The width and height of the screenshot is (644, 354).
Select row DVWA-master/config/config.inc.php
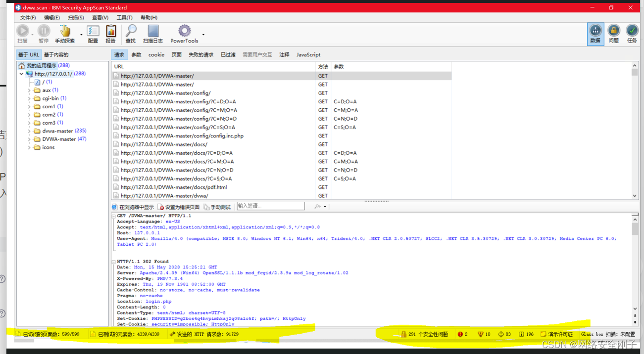click(x=281, y=136)
